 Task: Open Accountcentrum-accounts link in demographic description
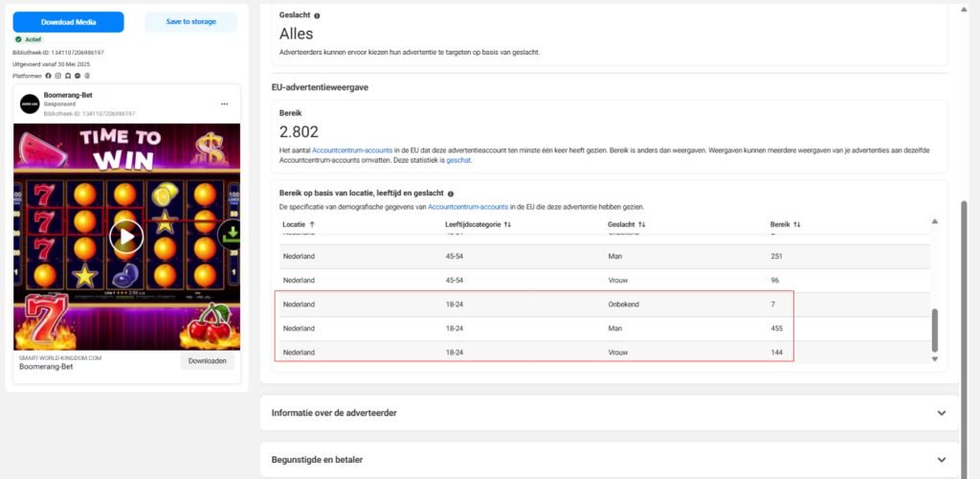point(468,207)
